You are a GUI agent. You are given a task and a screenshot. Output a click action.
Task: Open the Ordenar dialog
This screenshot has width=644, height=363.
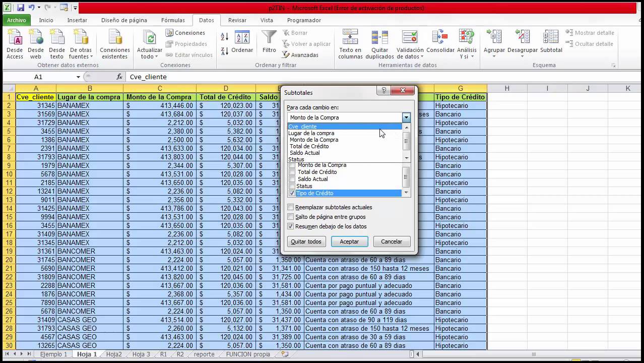(x=242, y=42)
